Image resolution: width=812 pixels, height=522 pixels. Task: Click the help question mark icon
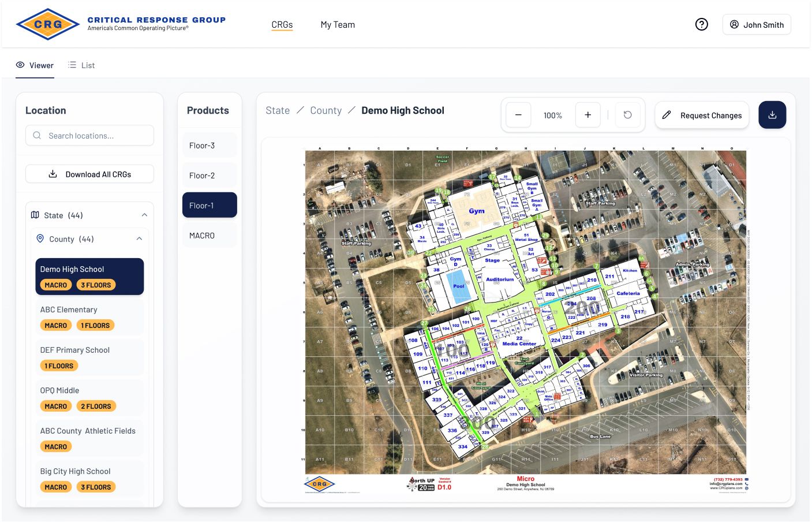pyautogui.click(x=701, y=24)
